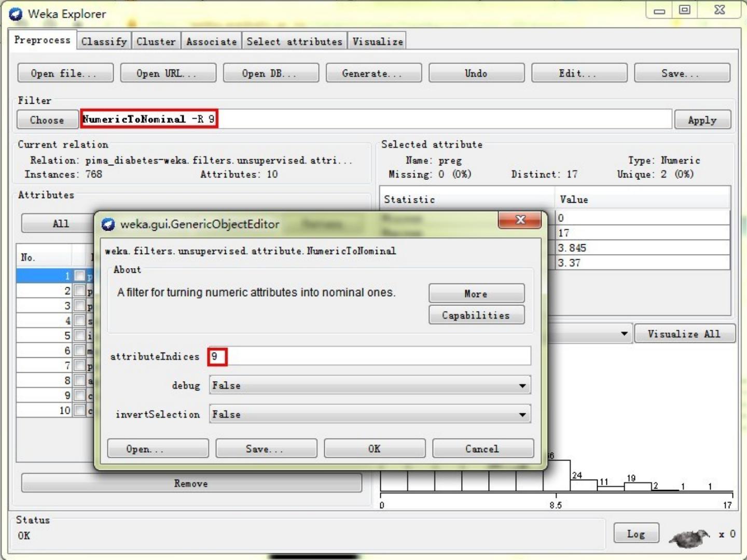
Task: Click the attributeIndices input field
Action: click(x=370, y=356)
